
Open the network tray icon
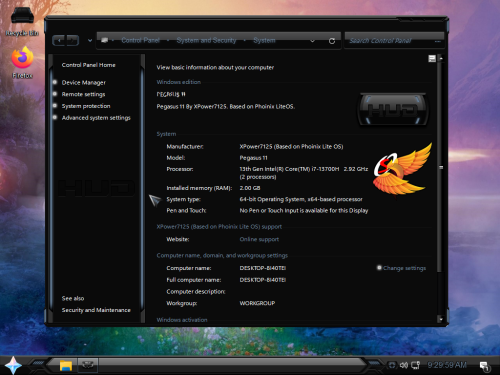[x=415, y=365]
